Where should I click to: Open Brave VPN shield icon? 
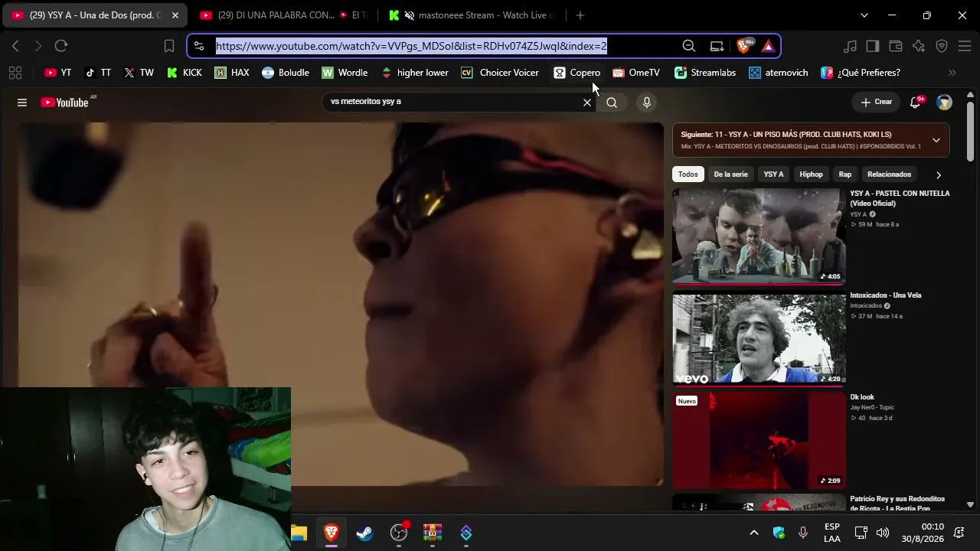pyautogui.click(x=942, y=46)
